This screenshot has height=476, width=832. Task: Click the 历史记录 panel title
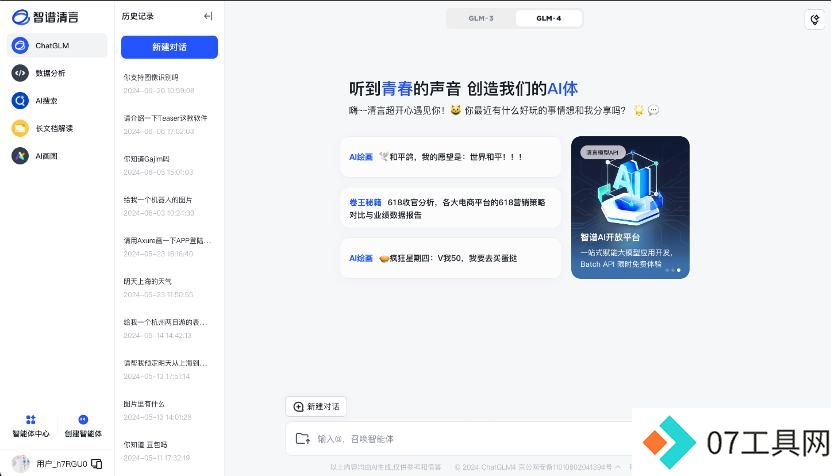pyautogui.click(x=137, y=16)
